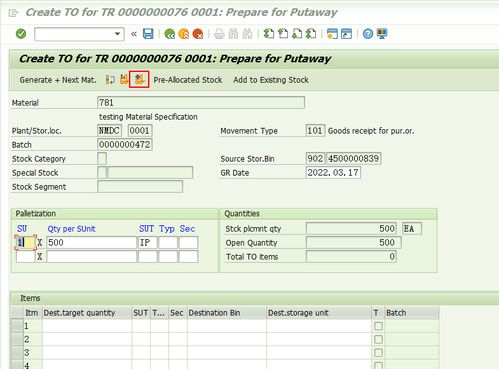Open the window menu icon in title bar
The width and height of the screenshot is (499, 369).
[x=13, y=13]
